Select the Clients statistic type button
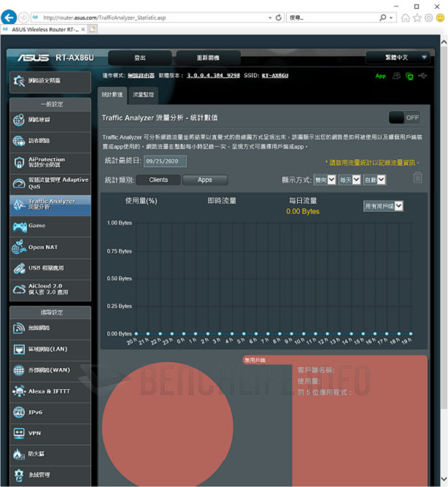The width and height of the screenshot is (448, 487). (x=158, y=180)
